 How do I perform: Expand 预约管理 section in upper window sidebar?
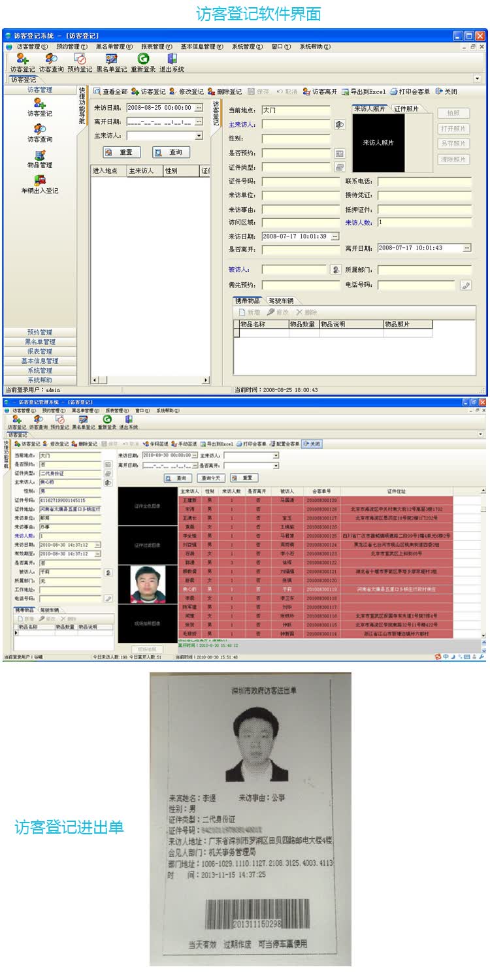40,333
